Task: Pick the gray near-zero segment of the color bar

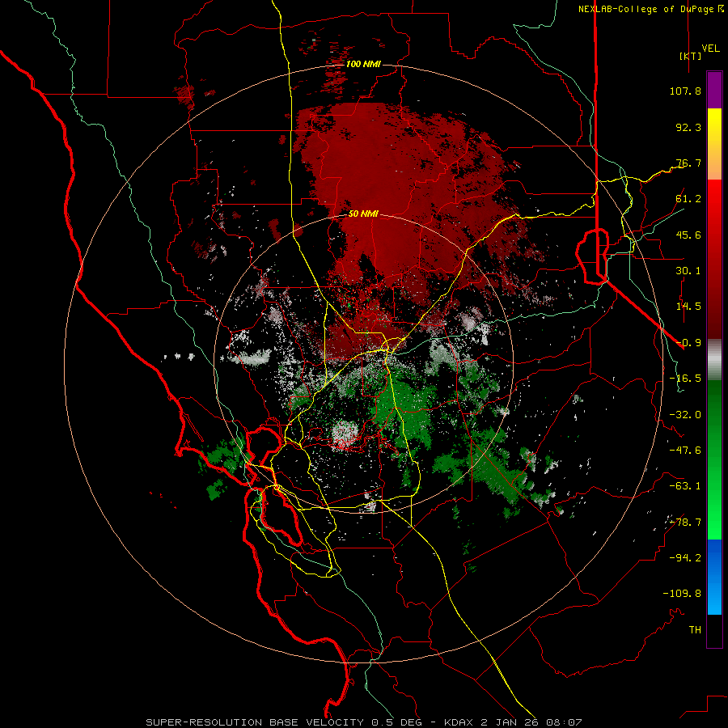Action: pos(714,360)
